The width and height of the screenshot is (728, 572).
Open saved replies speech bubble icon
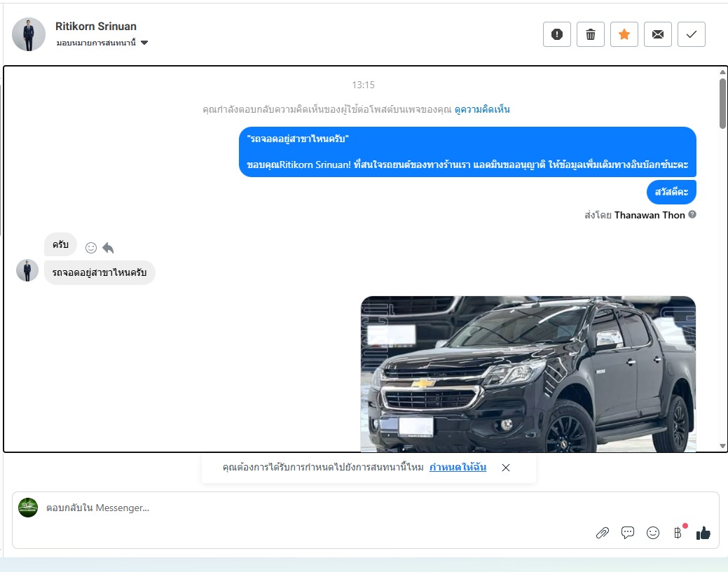point(628,533)
